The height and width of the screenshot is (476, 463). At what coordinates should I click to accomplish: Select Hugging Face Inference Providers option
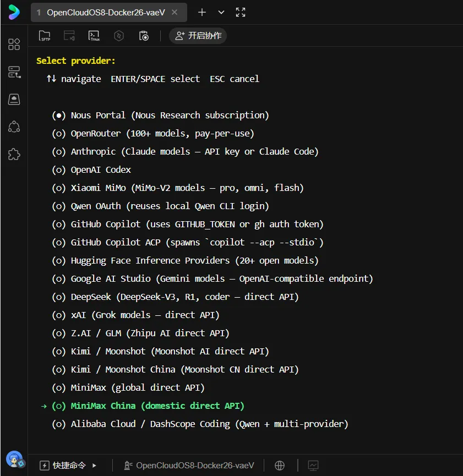click(x=185, y=260)
